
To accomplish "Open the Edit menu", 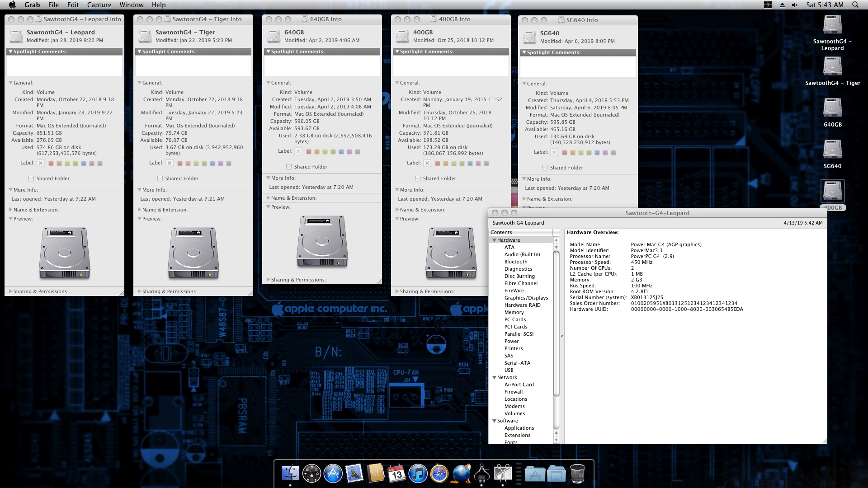I will [x=73, y=5].
